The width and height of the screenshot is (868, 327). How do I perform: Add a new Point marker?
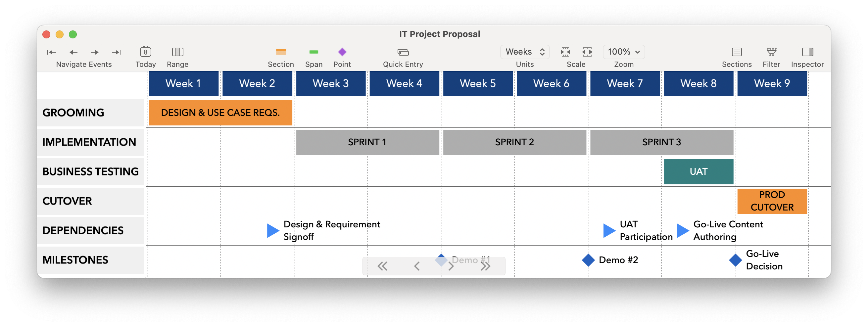coord(342,52)
